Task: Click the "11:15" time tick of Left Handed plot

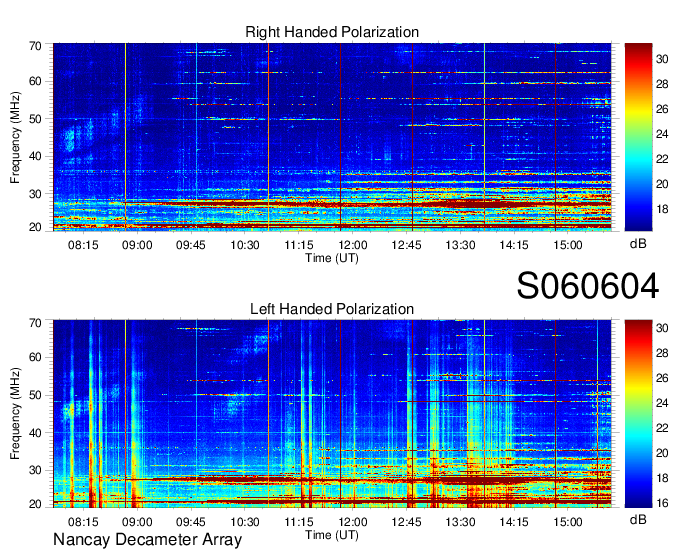Action: click(x=299, y=522)
